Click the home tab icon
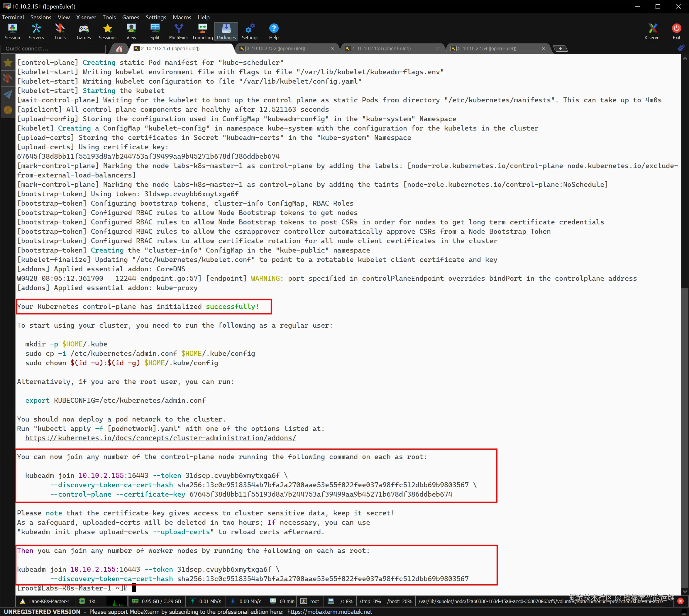Viewport: 689px width, 616px height. pos(119,49)
